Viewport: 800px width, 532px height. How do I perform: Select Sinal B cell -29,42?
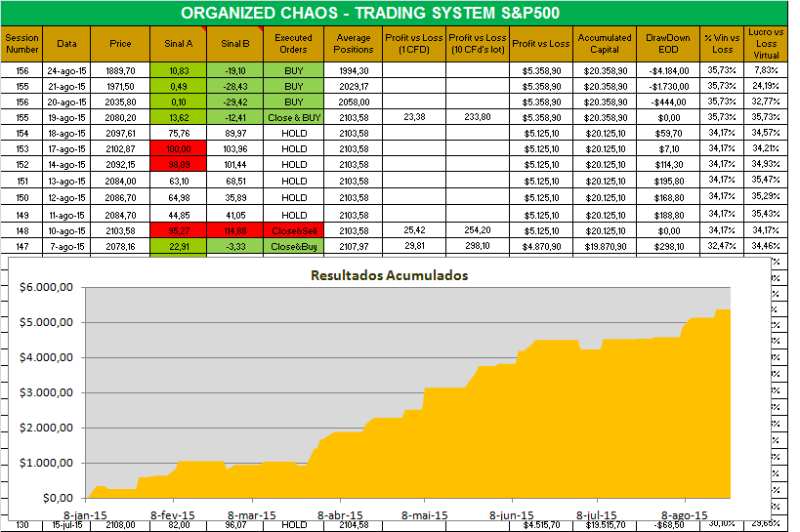click(x=235, y=102)
